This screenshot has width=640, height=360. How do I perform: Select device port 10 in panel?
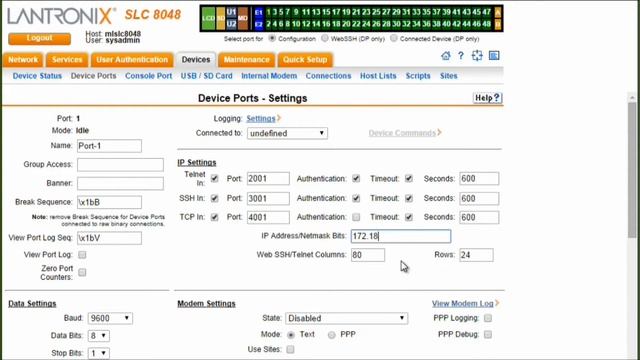point(296,24)
